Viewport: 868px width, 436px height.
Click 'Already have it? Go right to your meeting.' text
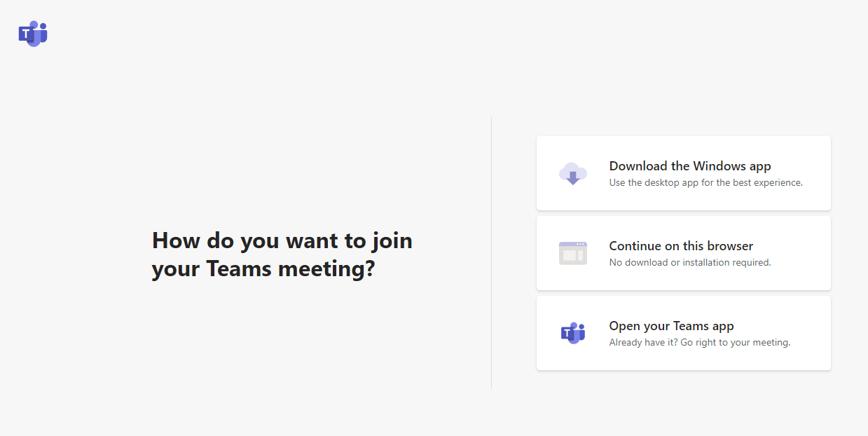pos(700,343)
